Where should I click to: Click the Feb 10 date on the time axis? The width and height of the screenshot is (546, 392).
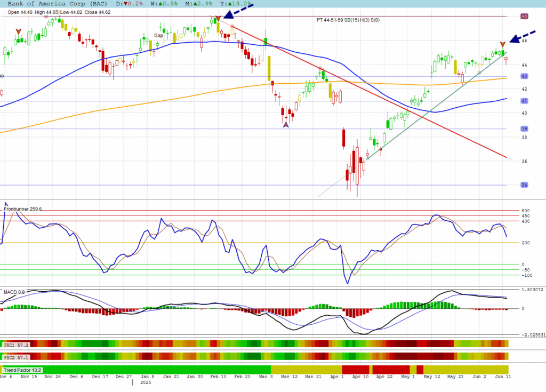tap(218, 377)
